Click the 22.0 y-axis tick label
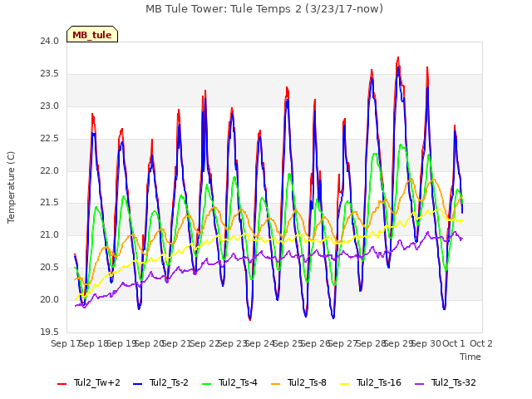The height and width of the screenshot is (399, 532). point(50,171)
